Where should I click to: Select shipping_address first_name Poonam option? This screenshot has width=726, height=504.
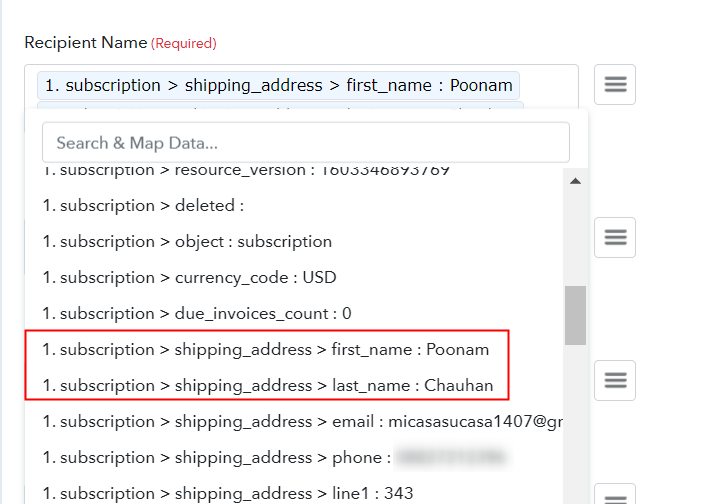tap(265, 349)
